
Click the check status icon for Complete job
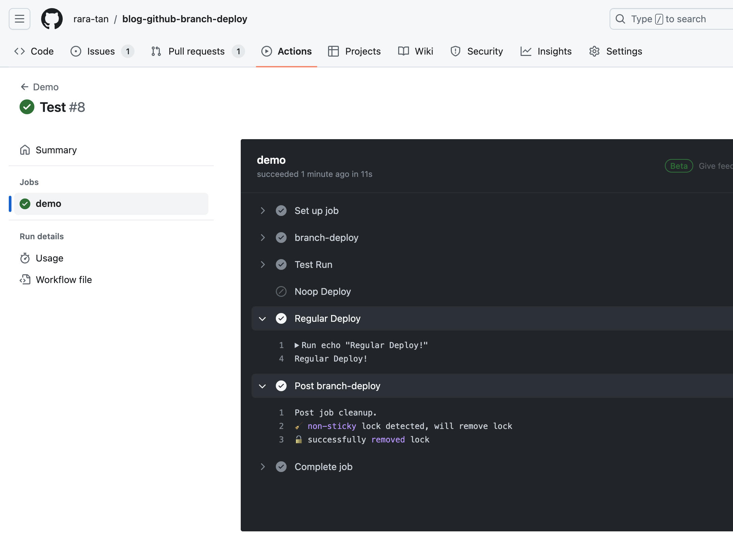pyautogui.click(x=281, y=467)
